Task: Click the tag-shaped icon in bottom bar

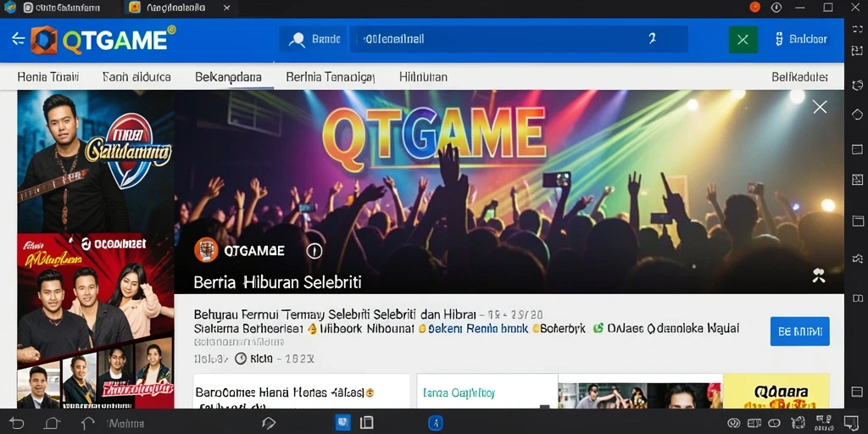Action: 269,424
